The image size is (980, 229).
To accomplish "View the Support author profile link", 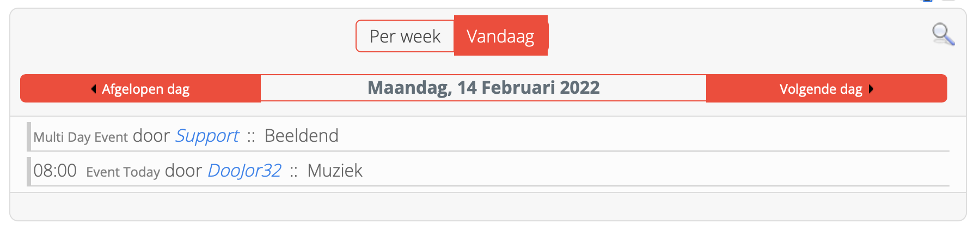I will pyautogui.click(x=207, y=136).
